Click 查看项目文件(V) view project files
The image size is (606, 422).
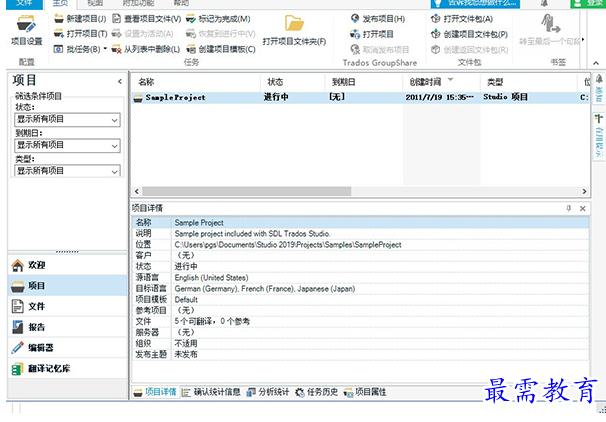(146, 19)
